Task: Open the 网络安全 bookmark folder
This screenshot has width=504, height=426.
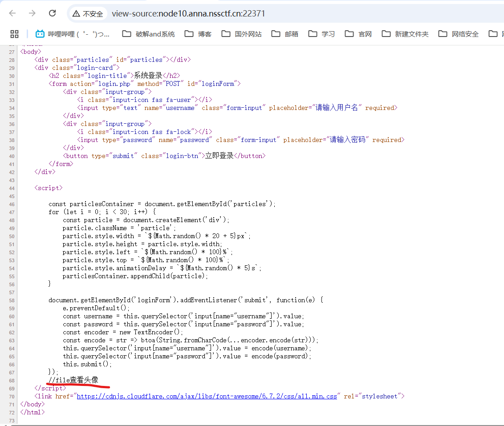Action: 458,34
